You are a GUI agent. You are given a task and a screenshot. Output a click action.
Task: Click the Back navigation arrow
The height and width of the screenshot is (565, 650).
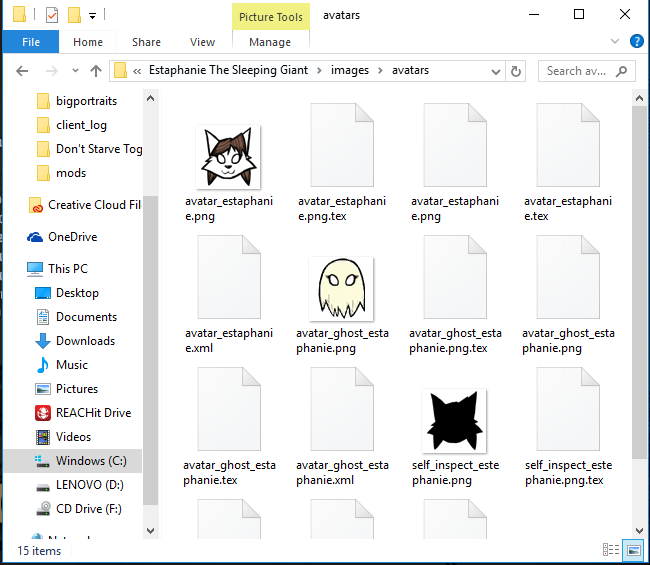point(22,71)
